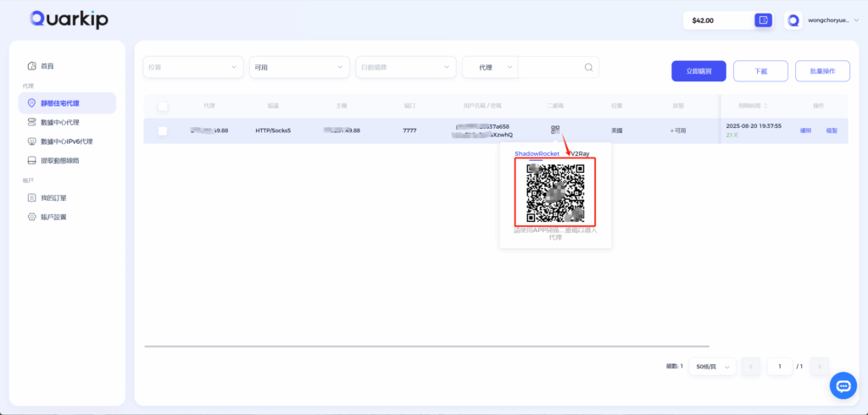The height and width of the screenshot is (415, 868).
Task: Click the magnifier search icon
Action: (x=589, y=67)
